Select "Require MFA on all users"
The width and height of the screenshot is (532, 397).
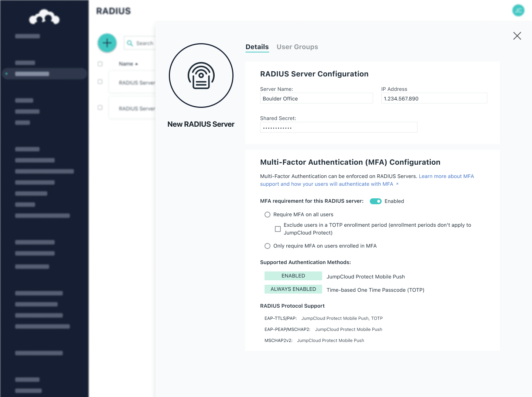(267, 214)
